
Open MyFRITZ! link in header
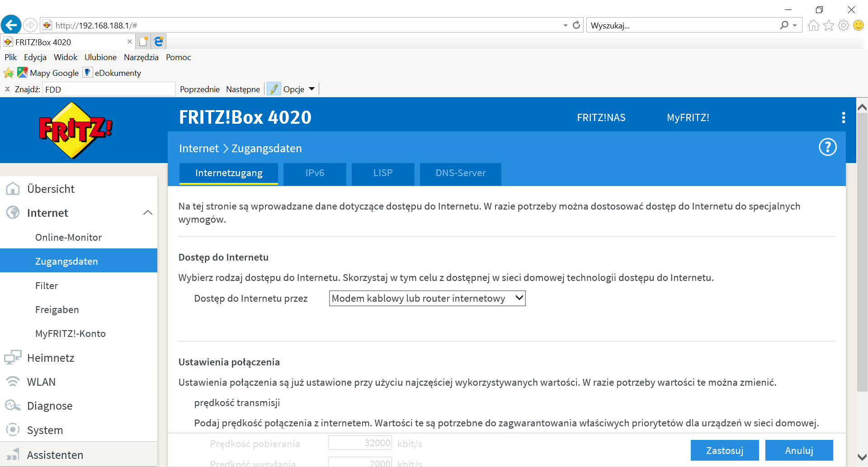pyautogui.click(x=688, y=117)
